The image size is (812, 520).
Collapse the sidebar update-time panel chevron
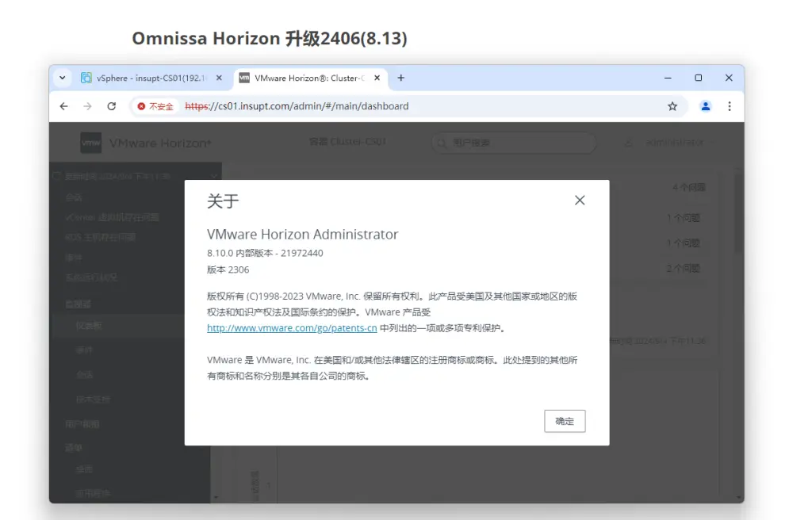pyautogui.click(x=213, y=176)
